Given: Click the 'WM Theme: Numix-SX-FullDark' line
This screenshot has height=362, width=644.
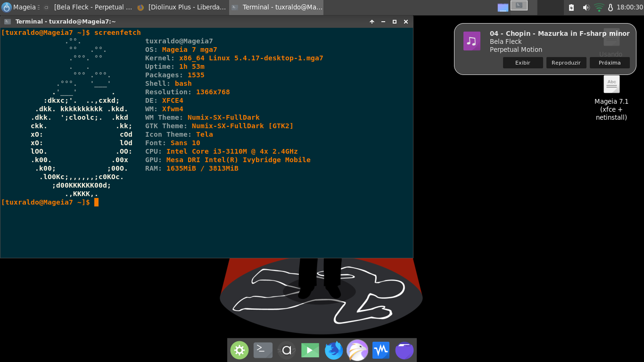Looking at the screenshot, I should 202,117.
